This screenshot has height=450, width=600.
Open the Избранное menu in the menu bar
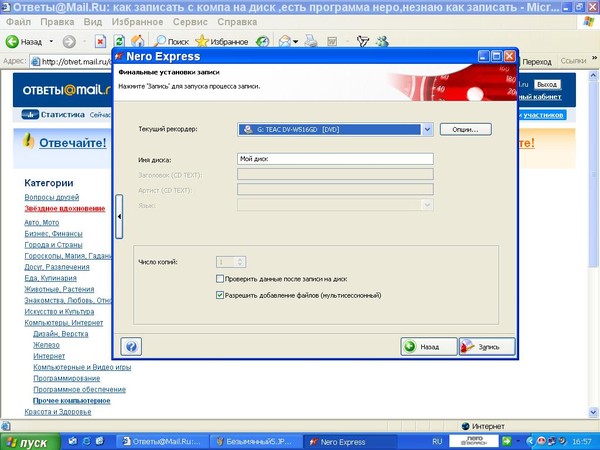pos(137,22)
